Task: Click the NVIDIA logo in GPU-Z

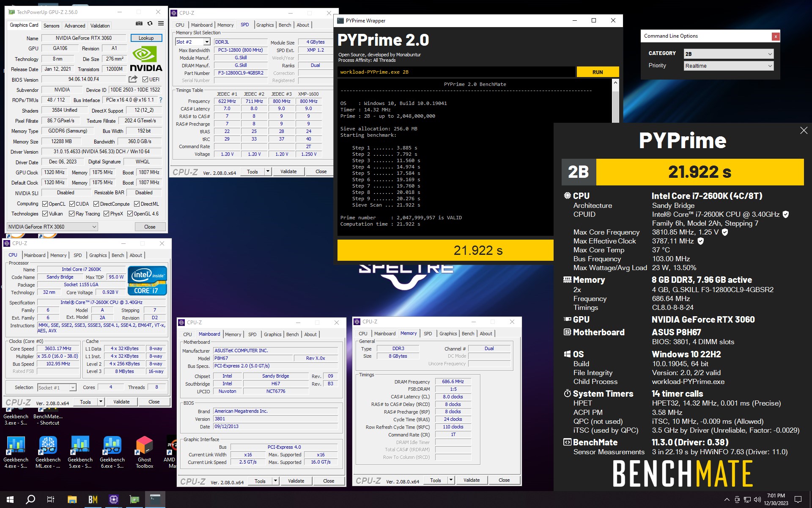Action: [x=146, y=59]
